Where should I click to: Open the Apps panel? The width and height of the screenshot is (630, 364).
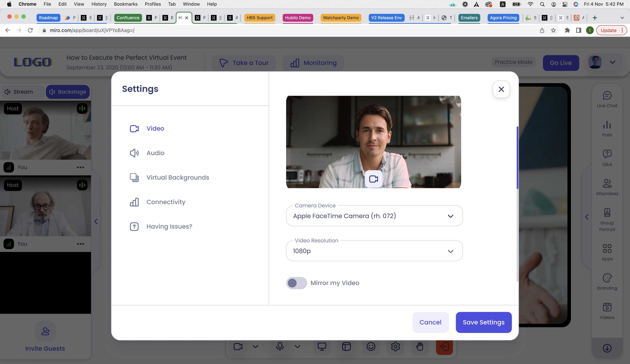607,252
